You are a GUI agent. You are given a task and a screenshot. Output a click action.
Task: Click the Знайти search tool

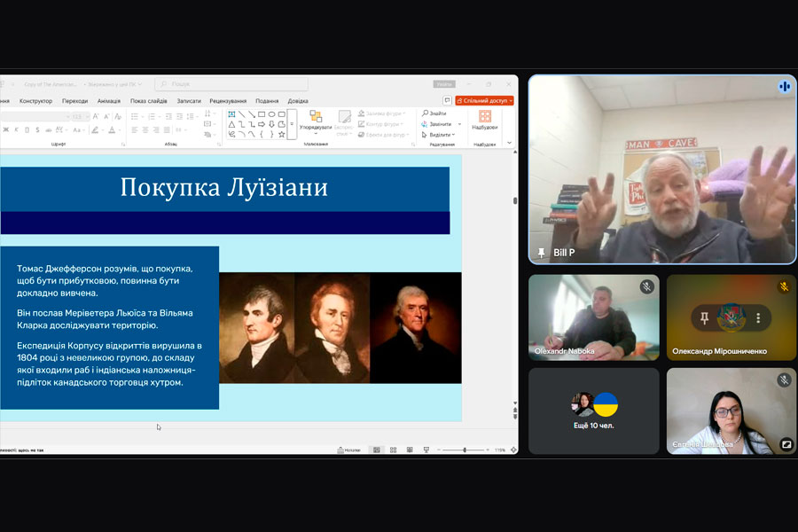click(x=435, y=113)
